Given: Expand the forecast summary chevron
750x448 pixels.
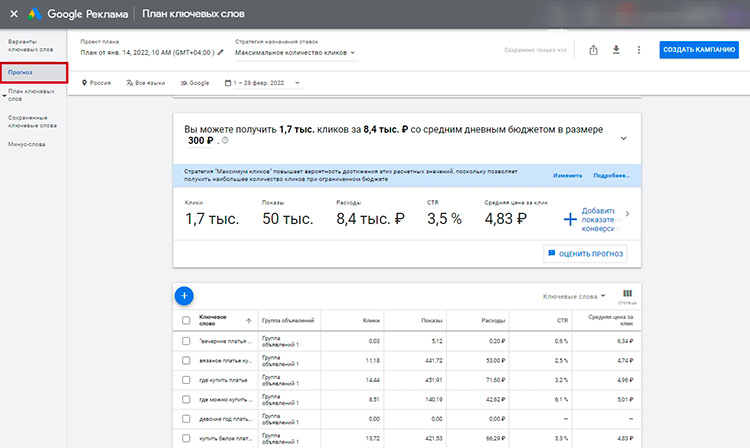Looking at the screenshot, I should [x=623, y=138].
